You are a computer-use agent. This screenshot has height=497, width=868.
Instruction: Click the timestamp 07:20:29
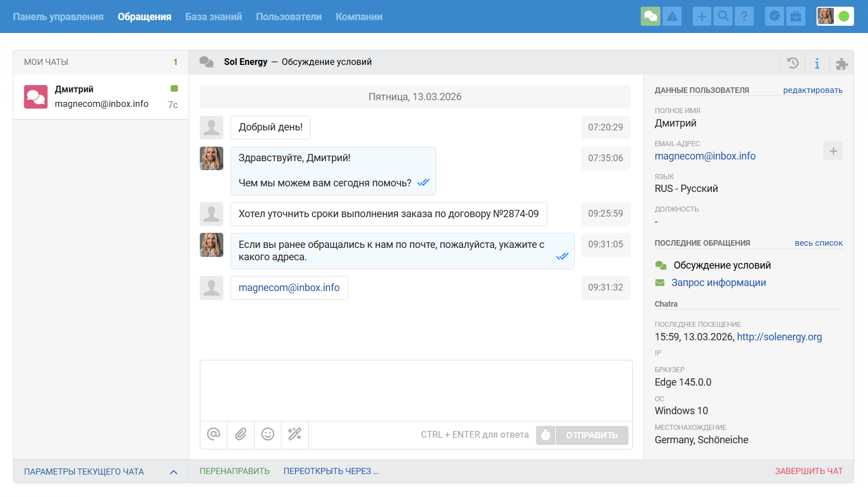[x=606, y=128]
